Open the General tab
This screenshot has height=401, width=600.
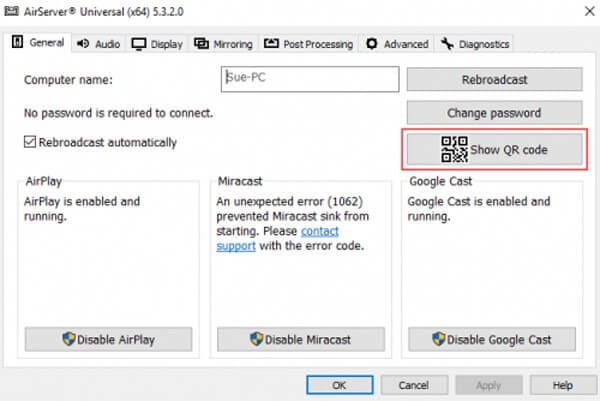point(38,42)
